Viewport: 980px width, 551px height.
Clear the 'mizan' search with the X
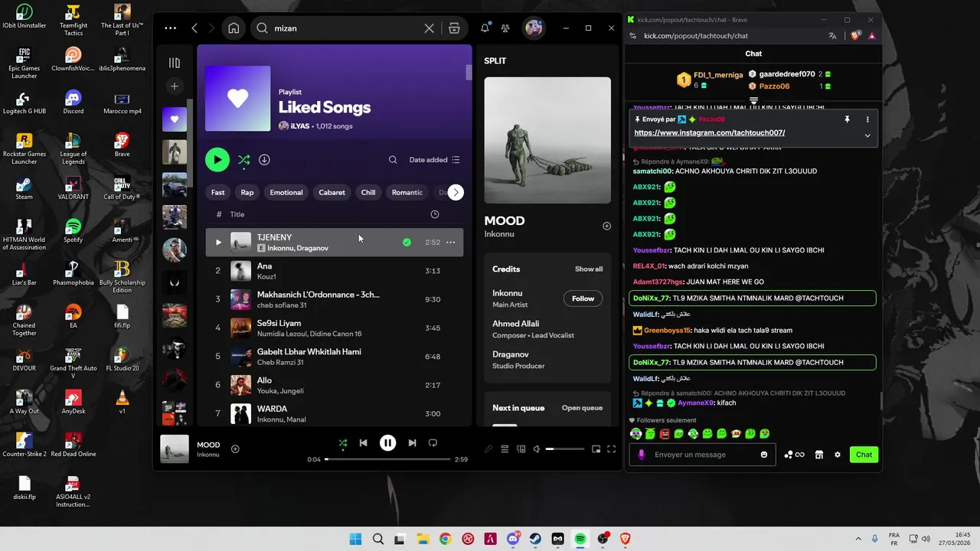(429, 28)
